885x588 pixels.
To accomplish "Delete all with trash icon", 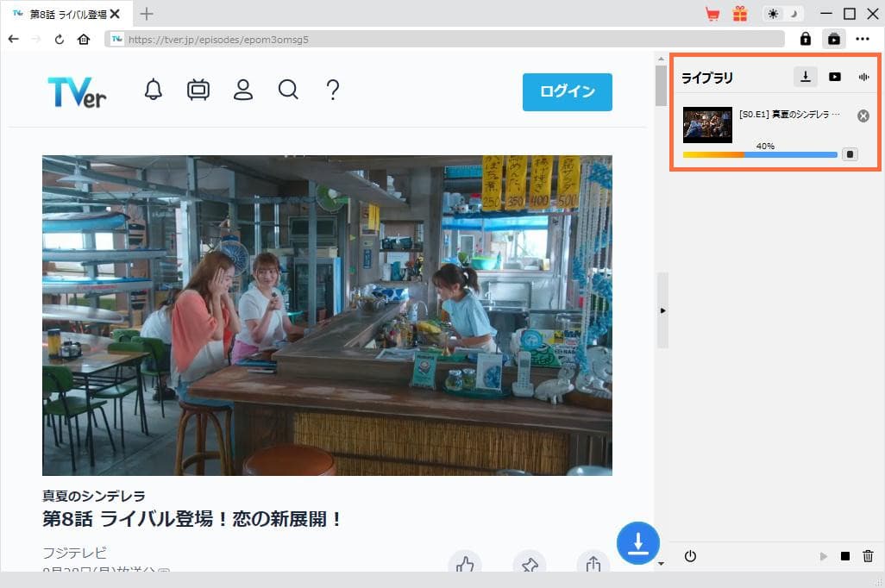I will click(869, 556).
